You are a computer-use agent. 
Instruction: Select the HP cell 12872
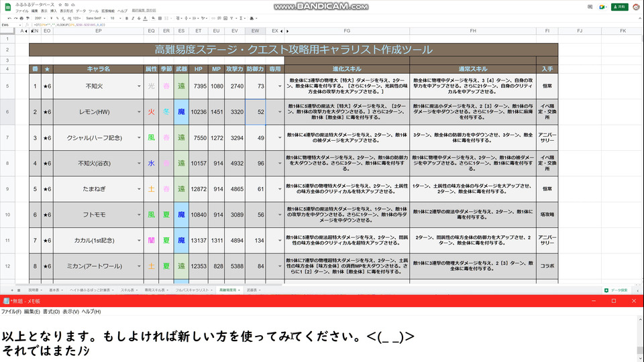point(199,189)
